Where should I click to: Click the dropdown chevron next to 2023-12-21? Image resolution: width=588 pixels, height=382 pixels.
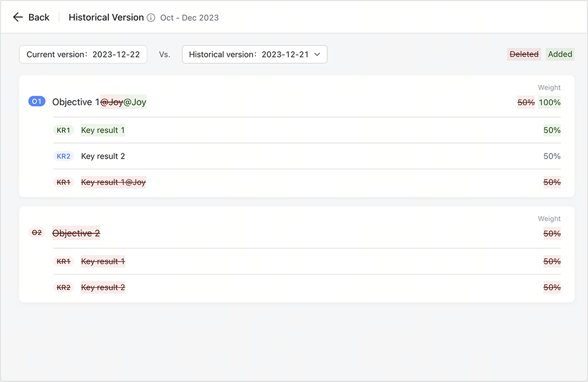tap(317, 55)
